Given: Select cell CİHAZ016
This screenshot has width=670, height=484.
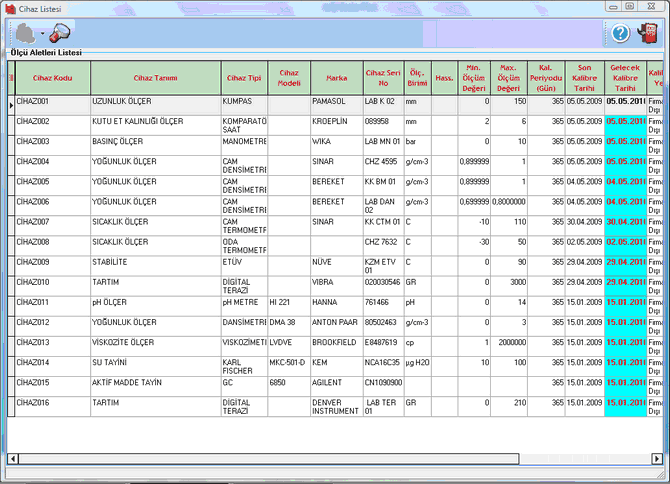Looking at the screenshot, I should click(x=53, y=406).
